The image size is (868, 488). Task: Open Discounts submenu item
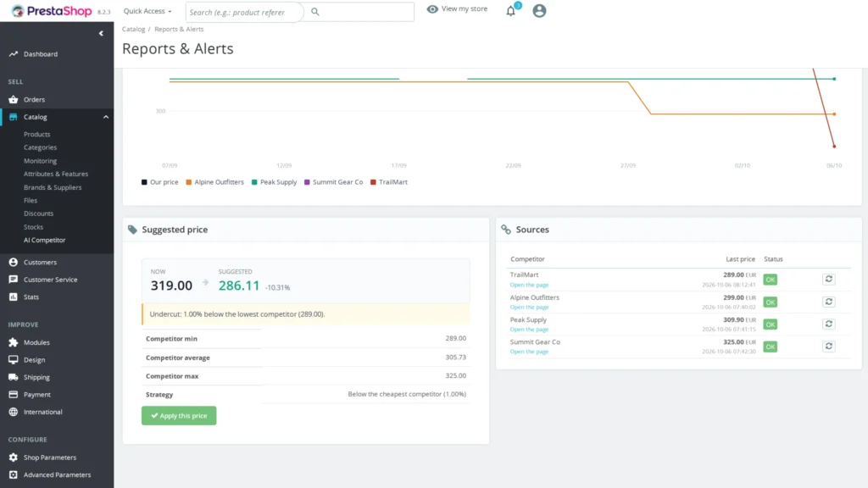(x=38, y=213)
